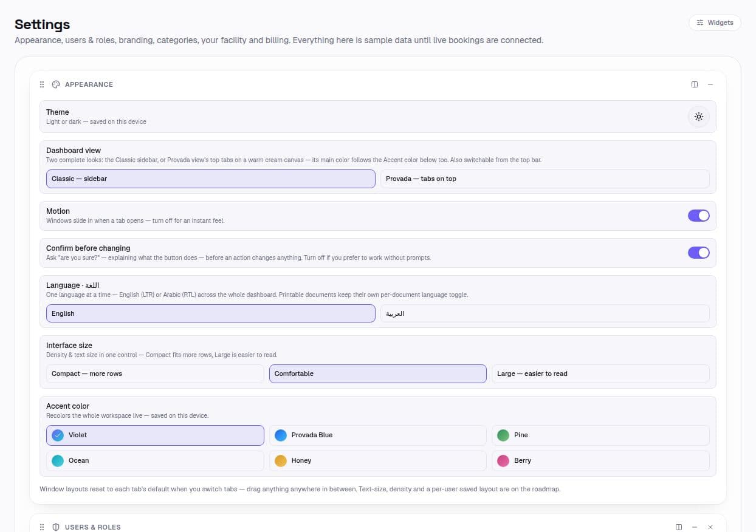Select Compact — more rows size
The image size is (756, 532).
pyautogui.click(x=155, y=373)
